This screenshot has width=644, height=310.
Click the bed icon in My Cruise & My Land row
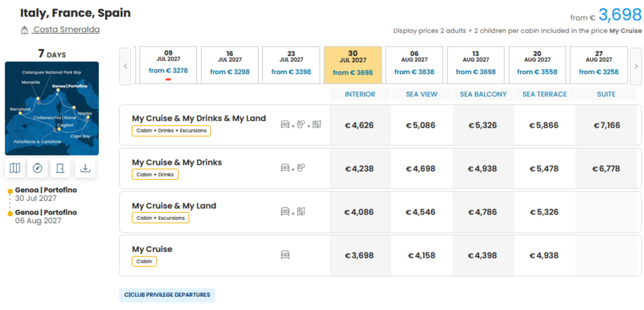(285, 211)
